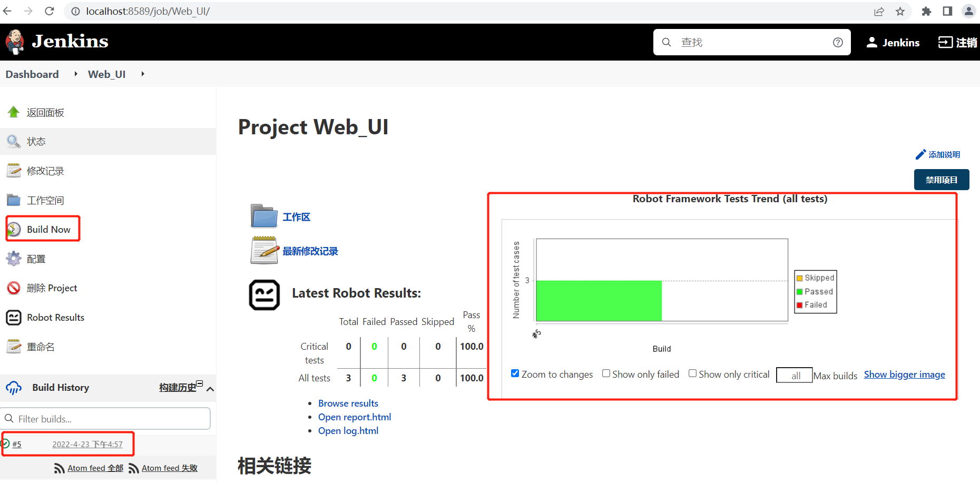Toggle the 构建历史 trend expander

click(x=200, y=383)
